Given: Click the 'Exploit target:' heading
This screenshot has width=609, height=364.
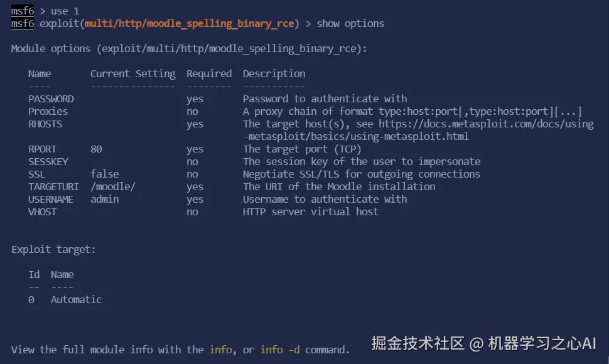Looking at the screenshot, I should (53, 249).
